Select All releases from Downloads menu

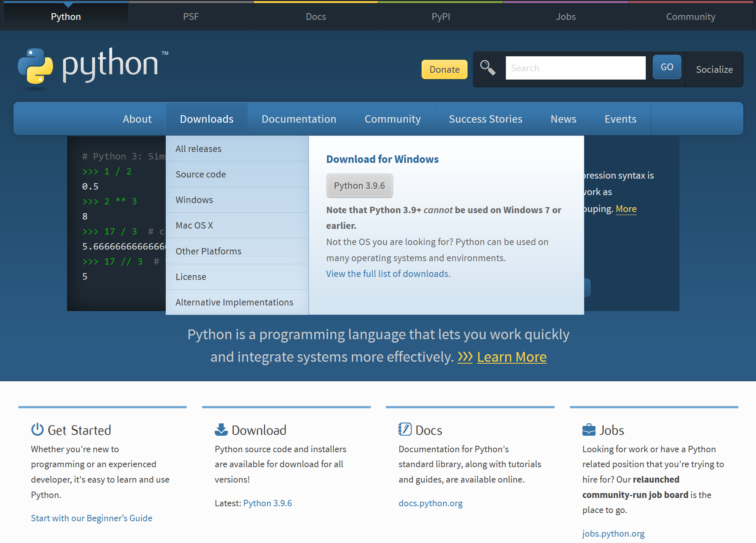(x=199, y=149)
